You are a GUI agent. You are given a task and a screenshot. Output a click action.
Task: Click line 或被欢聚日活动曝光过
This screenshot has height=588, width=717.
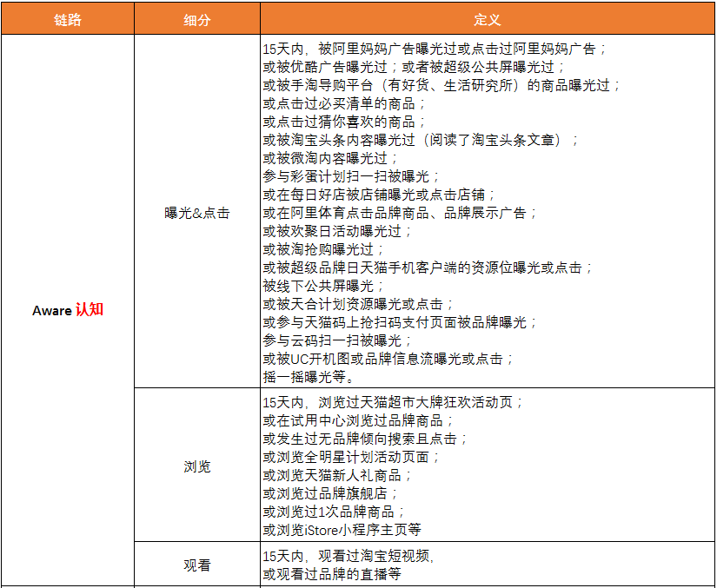click(x=337, y=232)
